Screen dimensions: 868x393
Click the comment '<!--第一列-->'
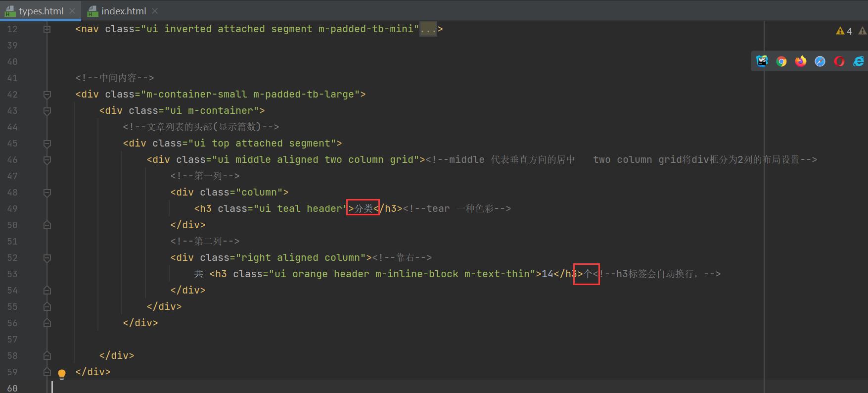click(205, 176)
